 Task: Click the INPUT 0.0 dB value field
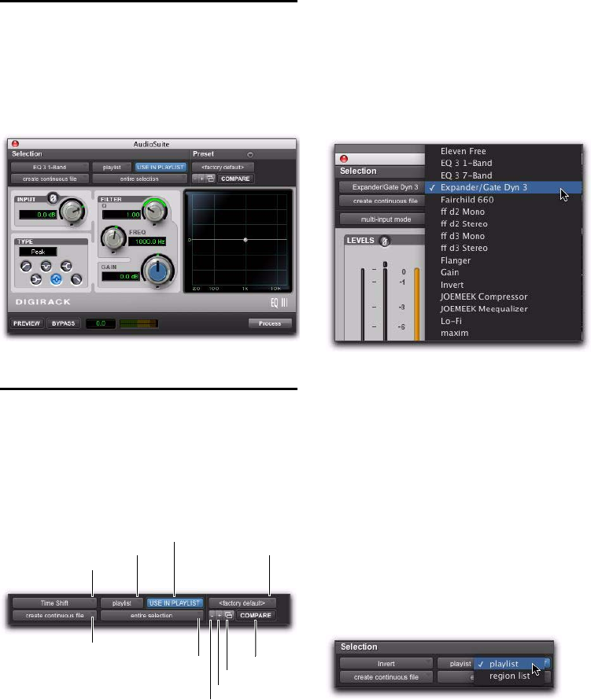pyautogui.click(x=38, y=215)
